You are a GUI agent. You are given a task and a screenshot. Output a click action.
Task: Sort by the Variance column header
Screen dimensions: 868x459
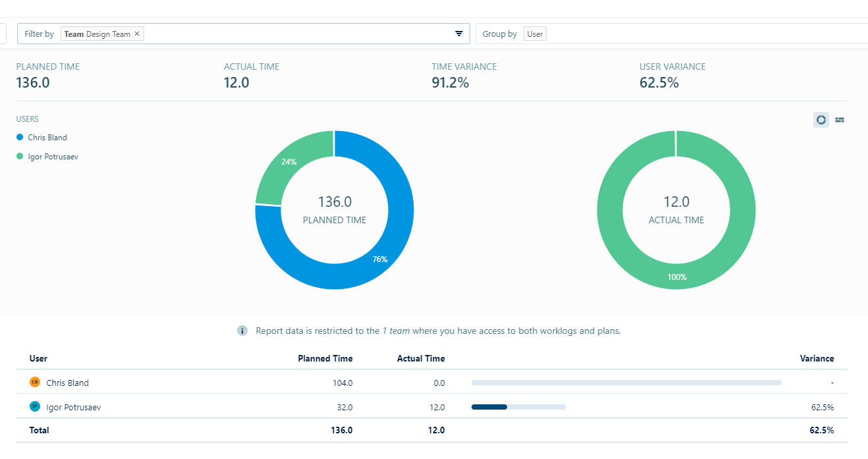pos(817,358)
